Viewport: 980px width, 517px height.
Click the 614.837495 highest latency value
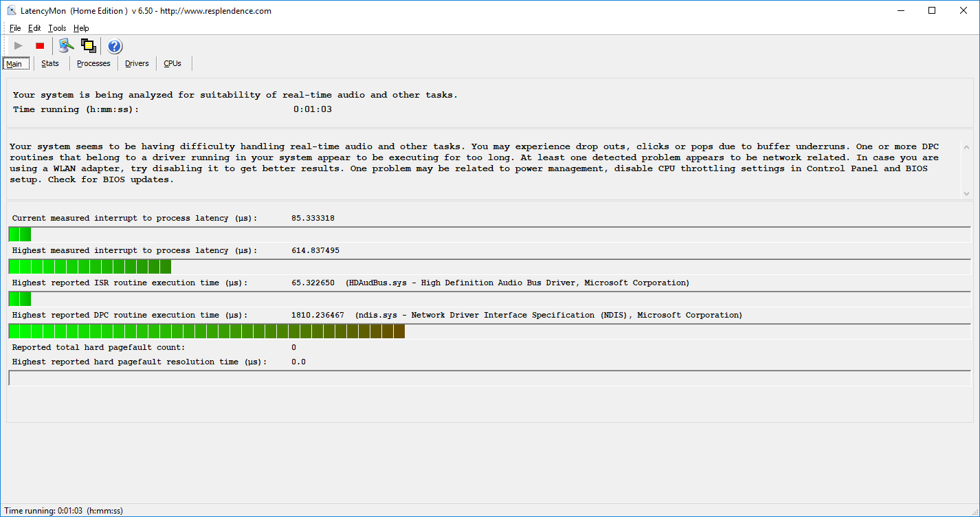point(315,250)
